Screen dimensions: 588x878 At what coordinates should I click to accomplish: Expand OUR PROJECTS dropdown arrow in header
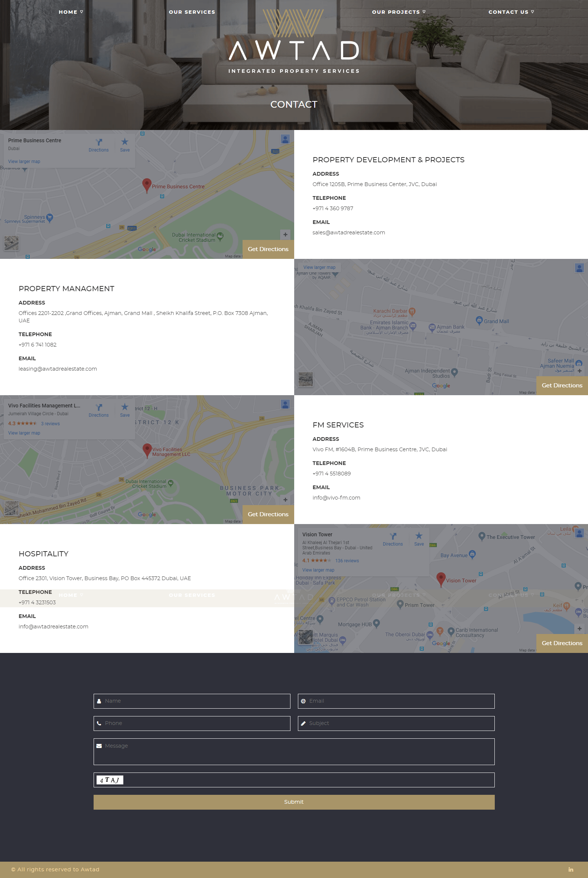[x=424, y=12]
